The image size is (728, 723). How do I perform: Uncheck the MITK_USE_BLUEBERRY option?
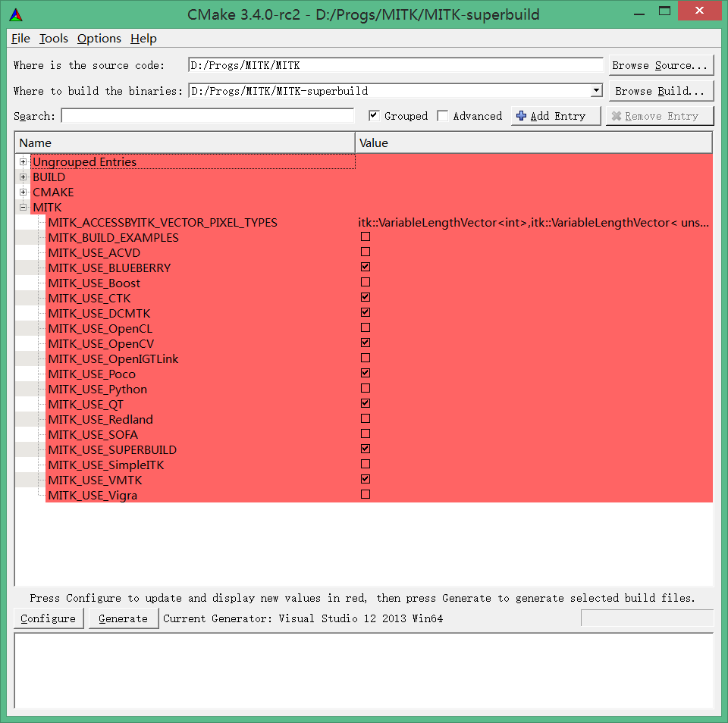coord(366,267)
